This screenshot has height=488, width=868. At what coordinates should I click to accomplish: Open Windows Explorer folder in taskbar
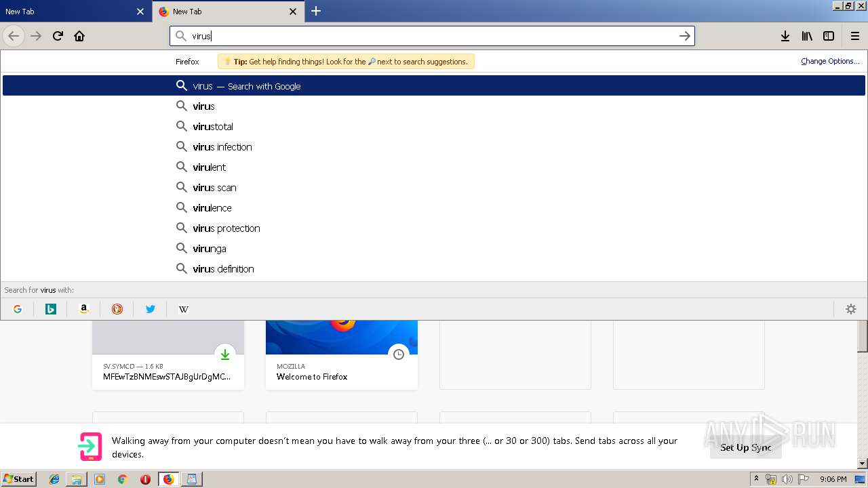77,479
